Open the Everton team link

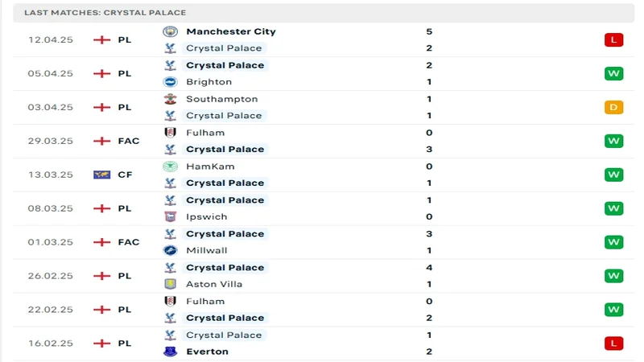pos(207,352)
